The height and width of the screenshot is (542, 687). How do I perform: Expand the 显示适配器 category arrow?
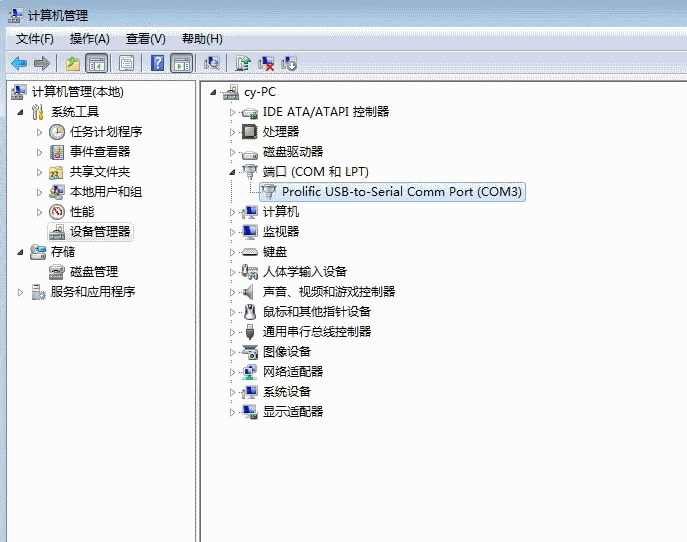[x=232, y=412]
